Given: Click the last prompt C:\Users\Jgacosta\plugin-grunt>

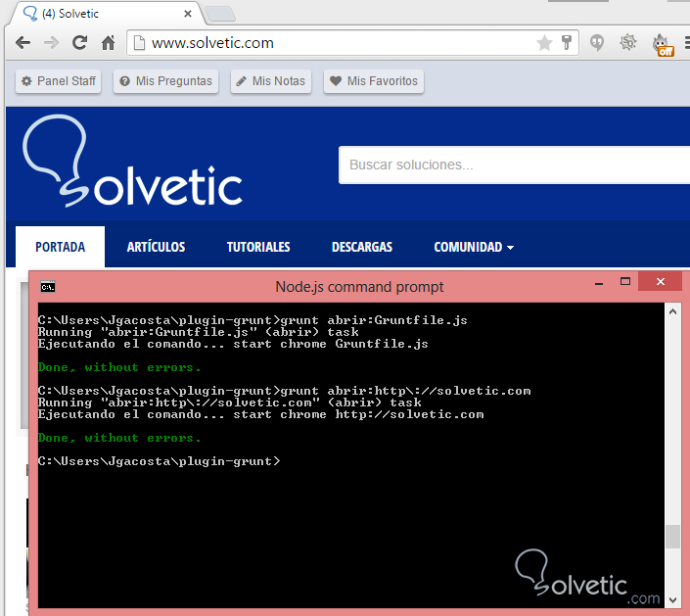Looking at the screenshot, I should [159, 461].
